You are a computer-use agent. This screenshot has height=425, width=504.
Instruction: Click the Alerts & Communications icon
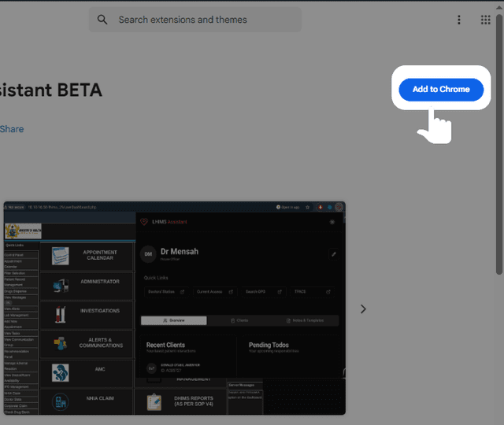coord(61,343)
